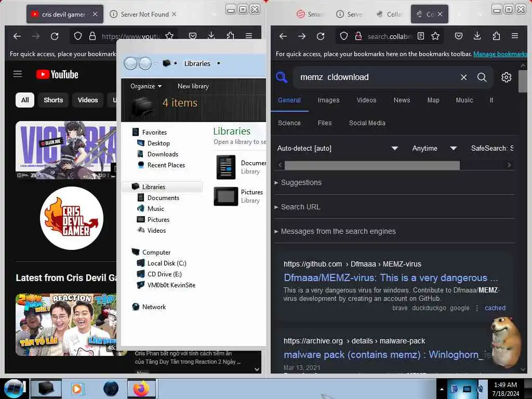This screenshot has height=399, width=532.
Task: Select Music library in navigation pane
Action: tap(155, 209)
